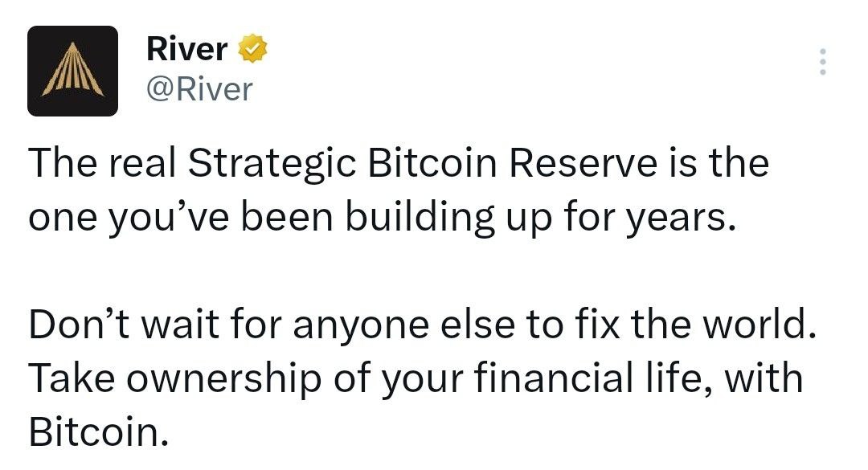Click the gold verified checkmark badge
Image resolution: width=868 pixels, height=470 pixels.
click(x=252, y=48)
